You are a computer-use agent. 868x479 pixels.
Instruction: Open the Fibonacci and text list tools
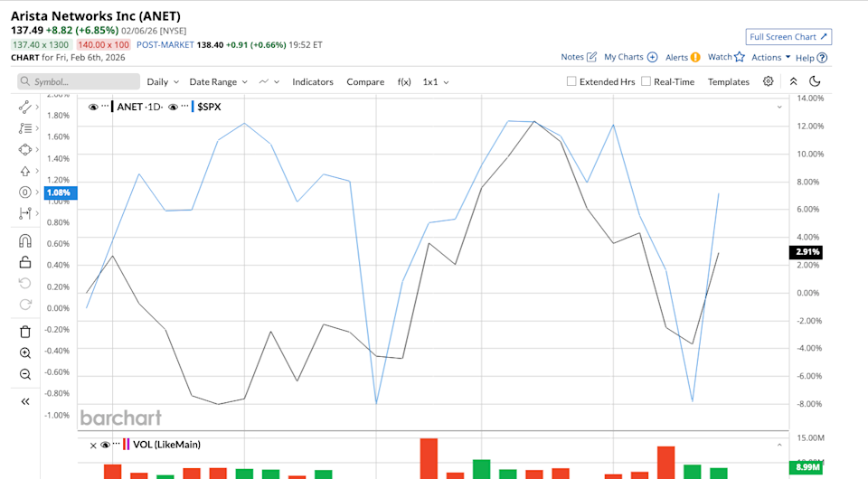25,128
